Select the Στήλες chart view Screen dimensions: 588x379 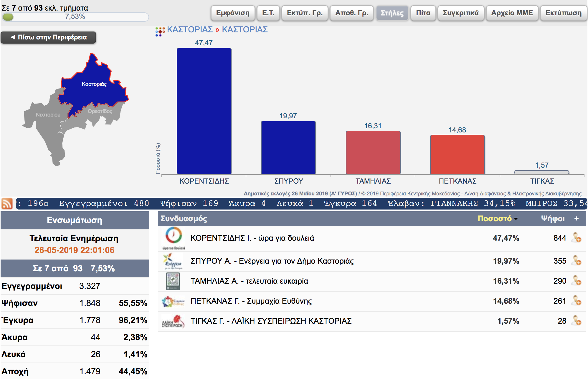click(x=392, y=13)
